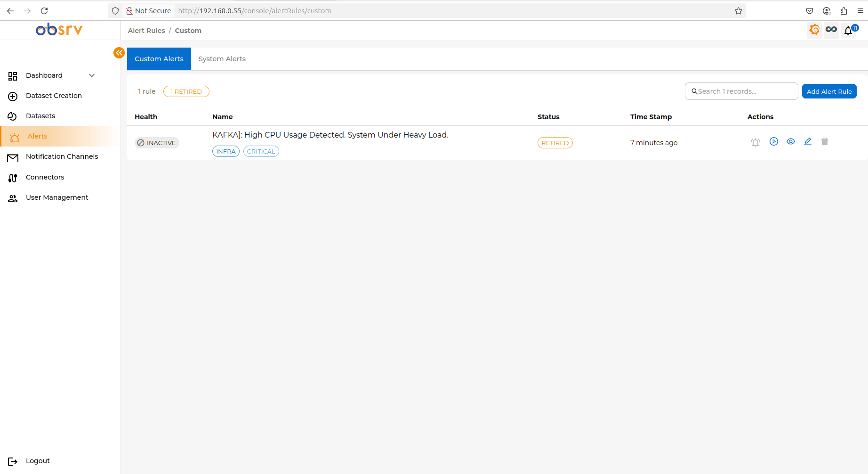Viewport: 868px width, 474px height.
Task: Collapse the sidebar with orange arrow button
Action: [x=119, y=53]
